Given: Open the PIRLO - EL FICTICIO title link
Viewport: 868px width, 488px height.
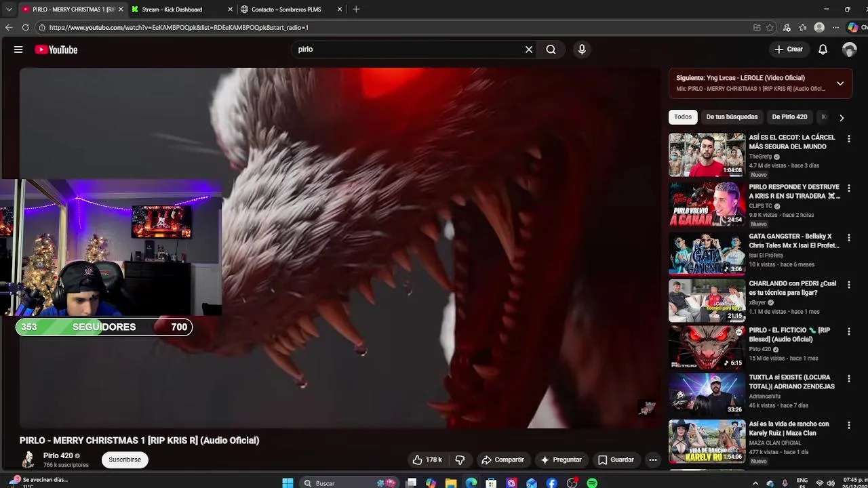Looking at the screenshot, I should [789, 335].
